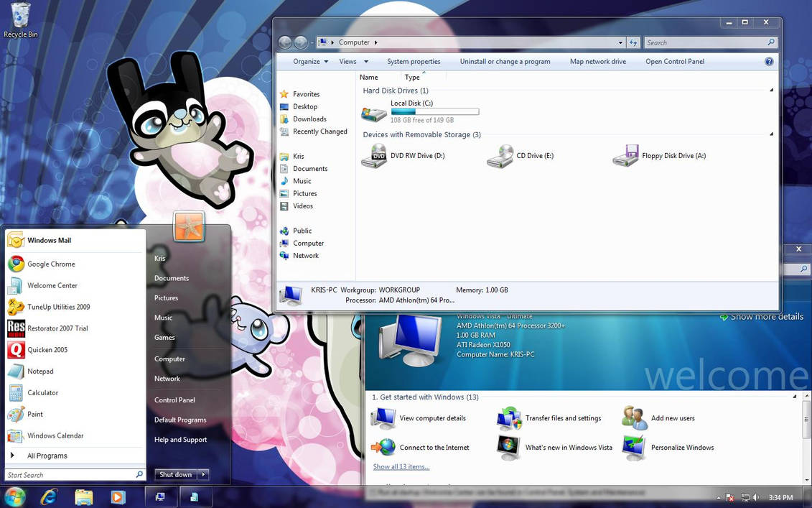Click the volume icon in the system tray
Image resolution: width=812 pixels, height=508 pixels.
(x=754, y=497)
